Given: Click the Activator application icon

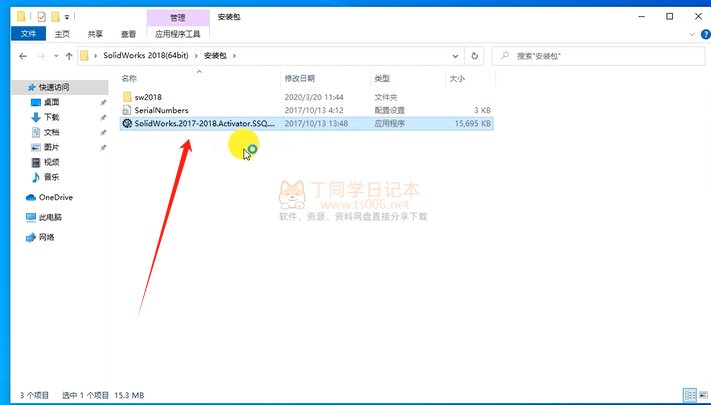Looking at the screenshot, I should [127, 123].
